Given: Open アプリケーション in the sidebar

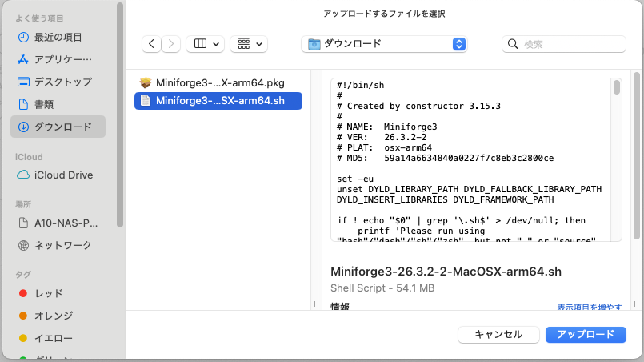Looking at the screenshot, I should (58, 59).
